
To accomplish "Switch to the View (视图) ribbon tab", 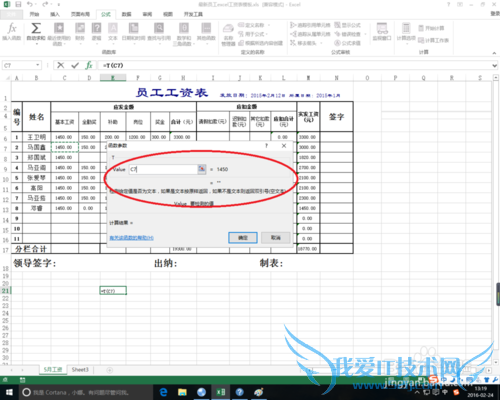I will coord(168,14).
